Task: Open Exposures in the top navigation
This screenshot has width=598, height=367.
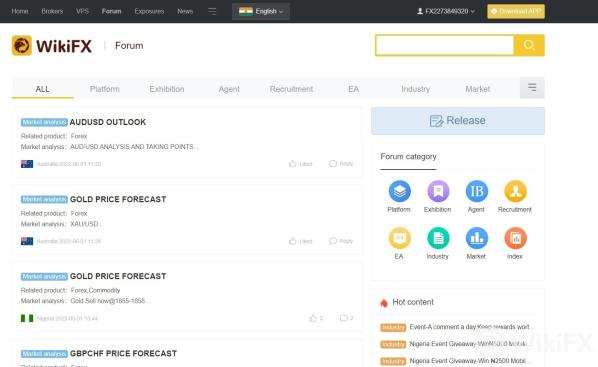Action: coord(149,11)
